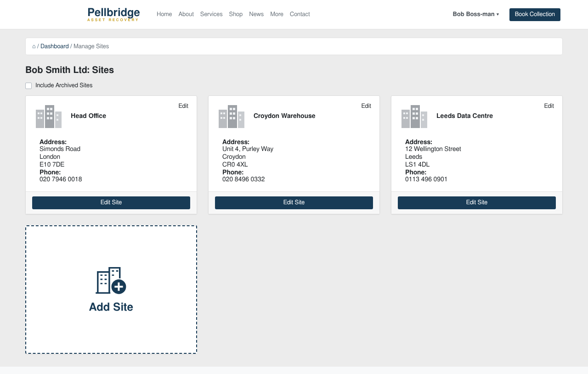Click address line 12 Wellington Street
The height and width of the screenshot is (374, 588).
point(433,149)
